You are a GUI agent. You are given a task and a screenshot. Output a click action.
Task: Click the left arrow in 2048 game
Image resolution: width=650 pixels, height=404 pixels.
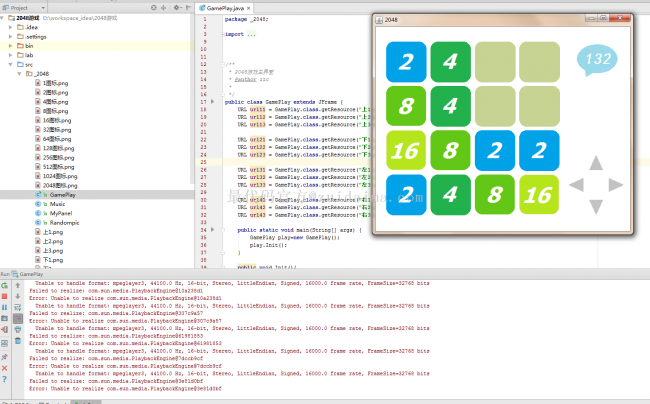tap(577, 184)
